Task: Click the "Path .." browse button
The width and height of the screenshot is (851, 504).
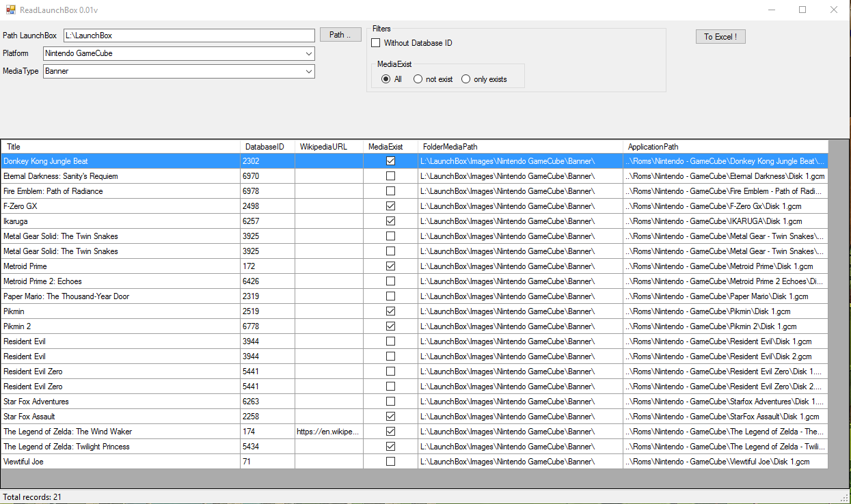Action: [340, 35]
